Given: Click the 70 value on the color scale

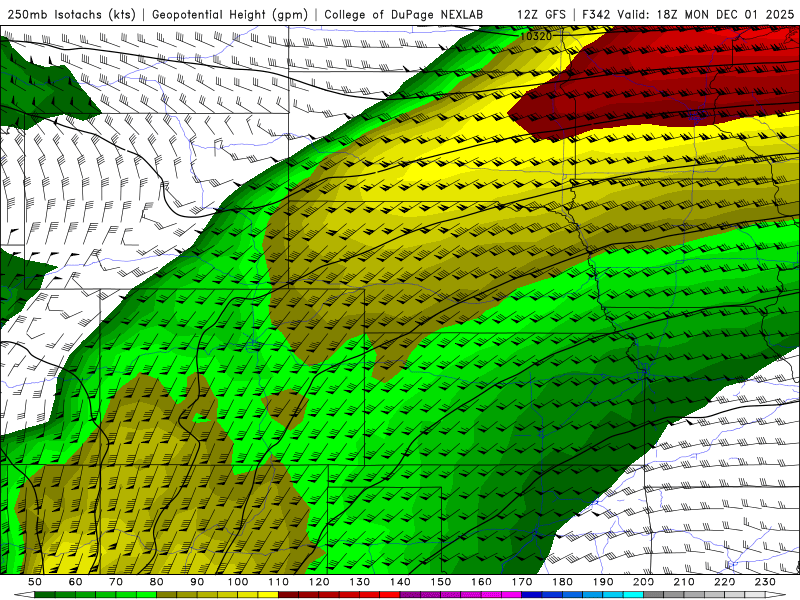Looking at the screenshot, I should click(116, 582).
